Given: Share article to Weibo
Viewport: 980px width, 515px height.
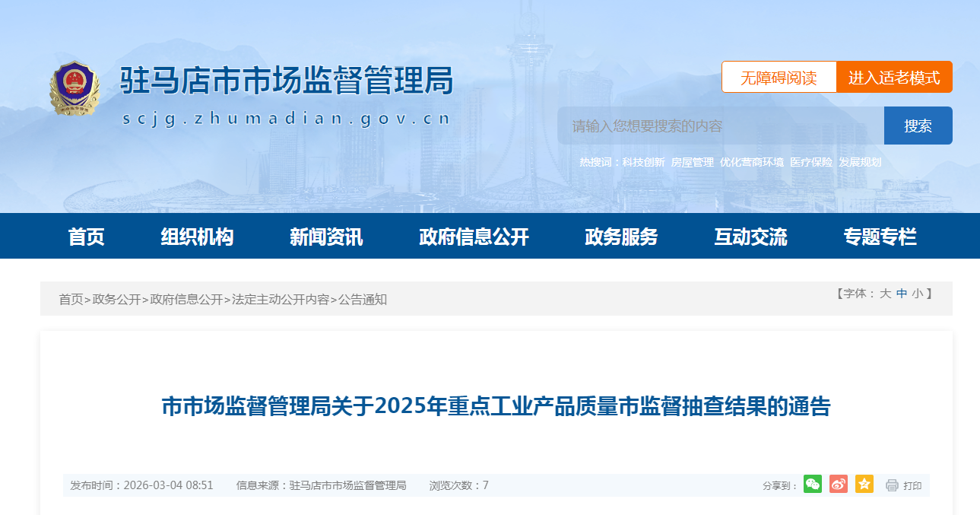Looking at the screenshot, I should click(x=839, y=485).
